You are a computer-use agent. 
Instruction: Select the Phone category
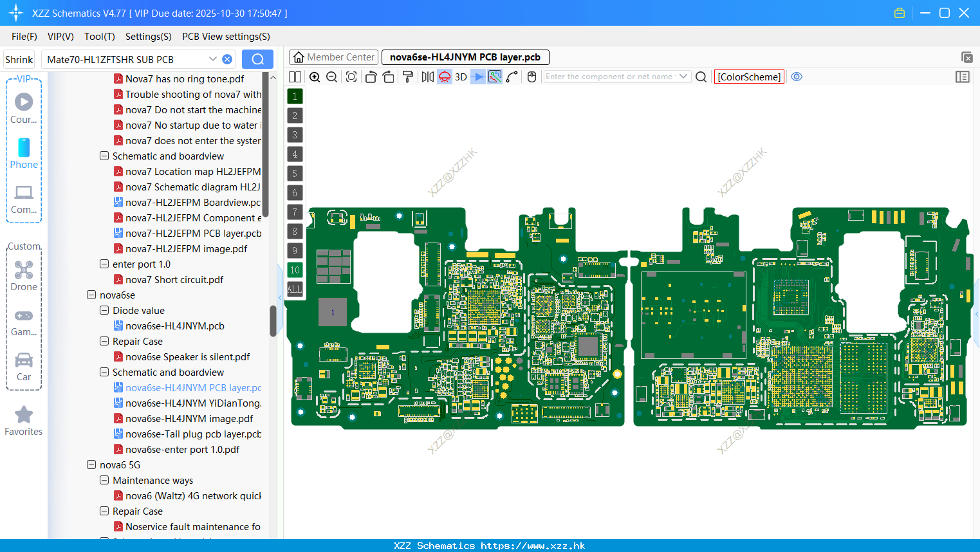(24, 153)
